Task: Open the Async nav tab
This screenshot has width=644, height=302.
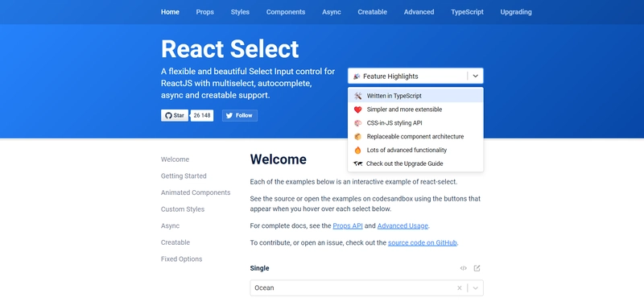Action: coord(332,12)
